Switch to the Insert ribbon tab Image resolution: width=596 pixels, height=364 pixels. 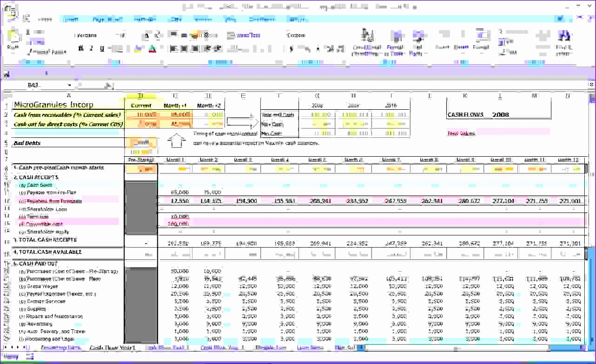pyautogui.click(x=71, y=19)
